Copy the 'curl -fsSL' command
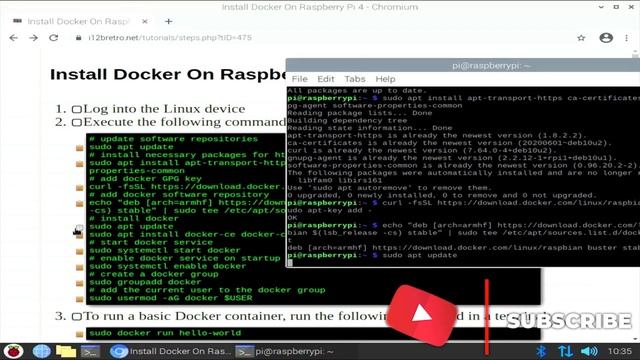Viewport: 640px width, 360px height. tap(80, 188)
